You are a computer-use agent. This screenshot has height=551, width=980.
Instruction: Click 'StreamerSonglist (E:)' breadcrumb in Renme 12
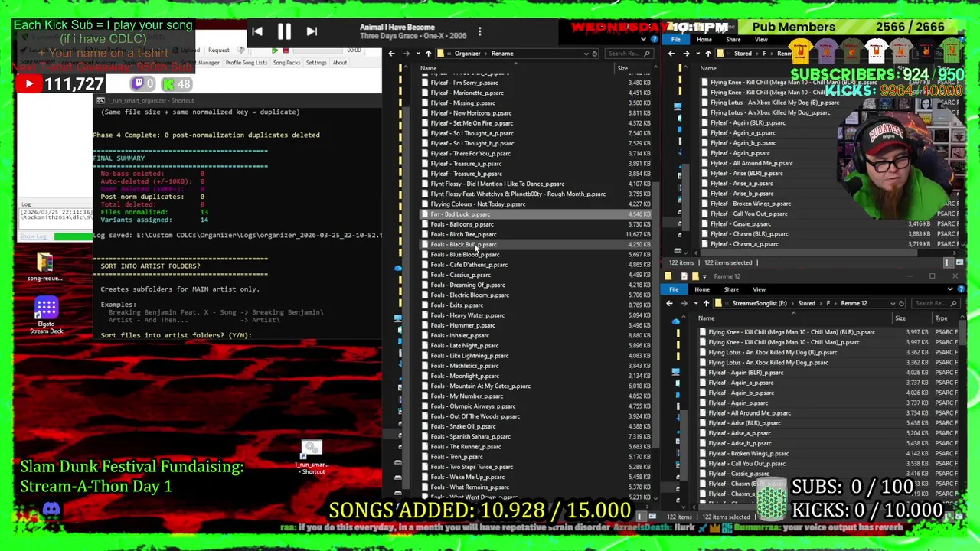click(759, 303)
